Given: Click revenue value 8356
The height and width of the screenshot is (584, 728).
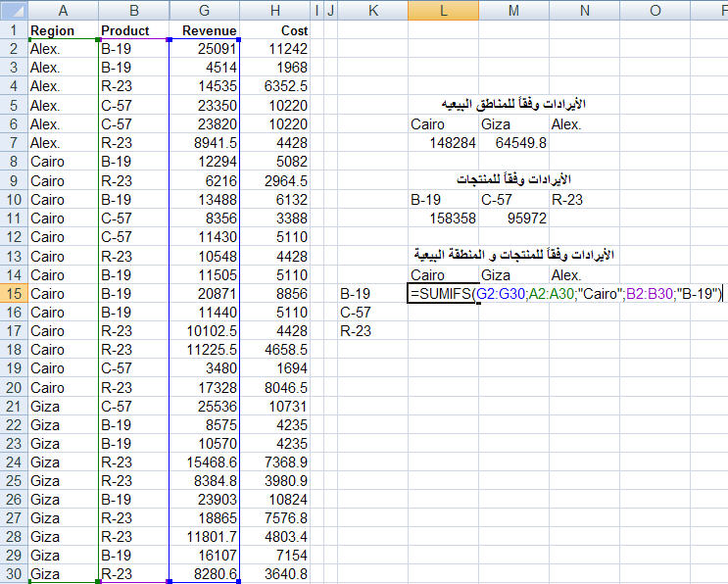Looking at the screenshot, I should [221, 219].
